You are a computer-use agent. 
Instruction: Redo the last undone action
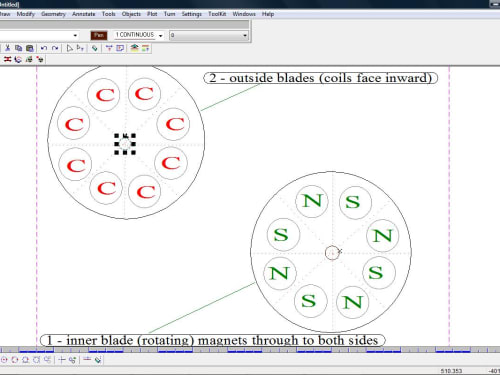point(55,48)
